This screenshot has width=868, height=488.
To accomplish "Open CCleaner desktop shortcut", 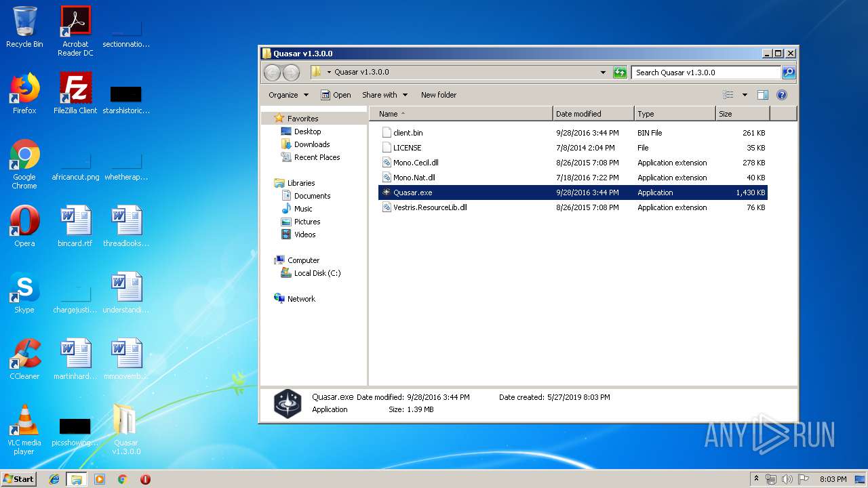I will tap(24, 359).
